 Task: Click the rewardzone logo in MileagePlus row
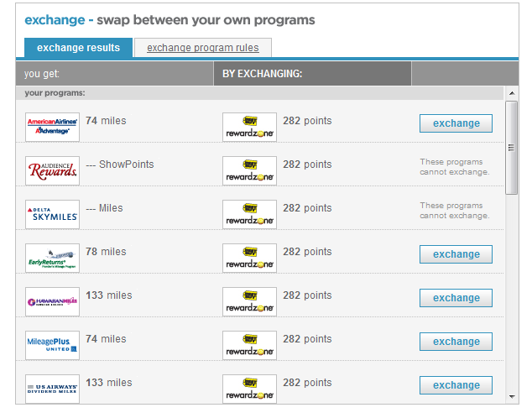point(249,345)
